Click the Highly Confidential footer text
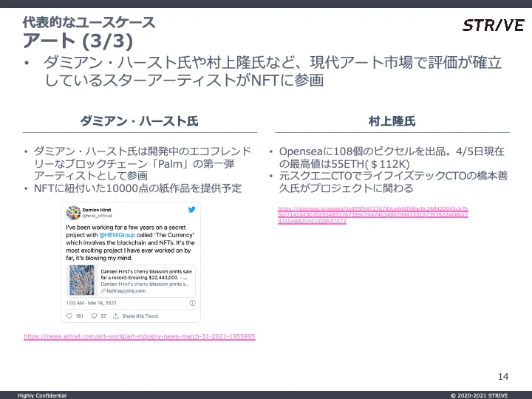This screenshot has height=399, width=532. point(42,395)
